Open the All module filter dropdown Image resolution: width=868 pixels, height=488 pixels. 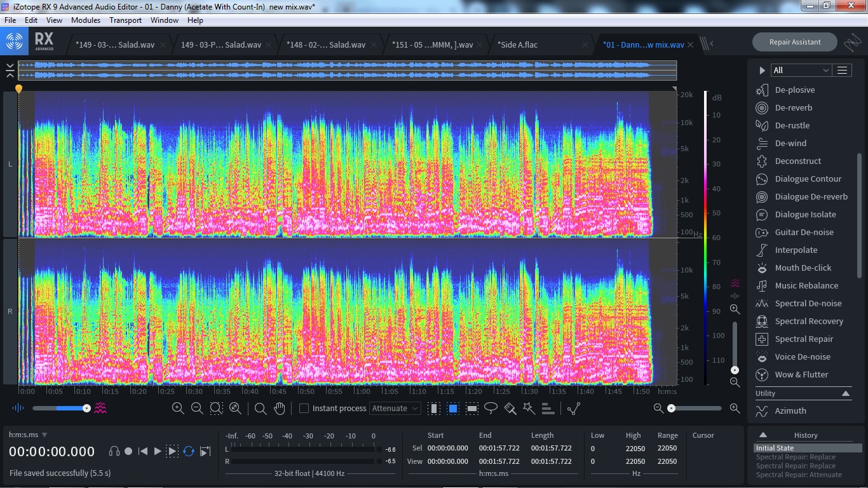click(801, 71)
